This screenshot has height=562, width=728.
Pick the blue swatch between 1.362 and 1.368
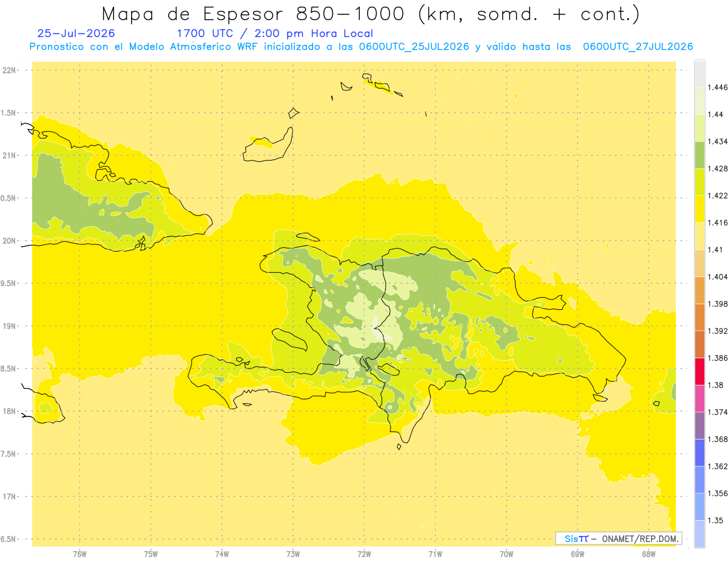(x=699, y=452)
